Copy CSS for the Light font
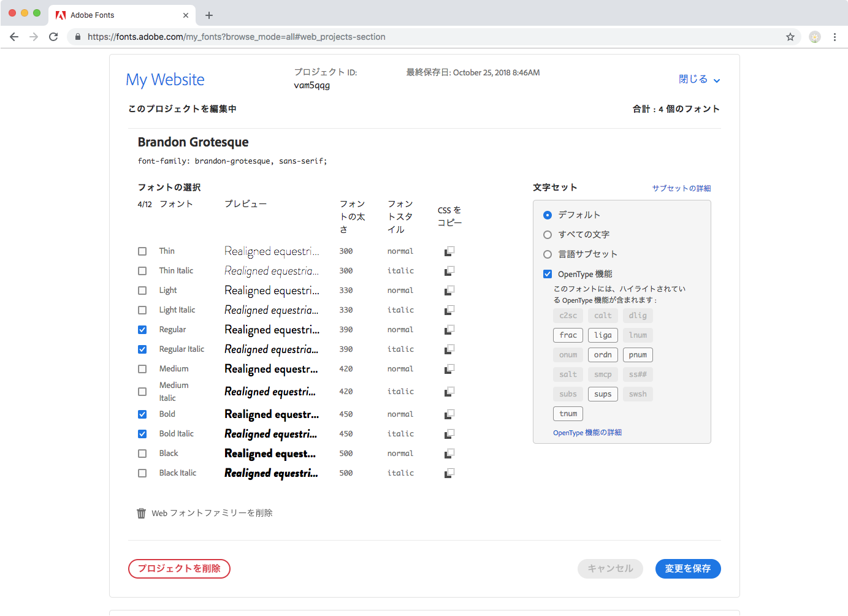848x616 pixels. pyautogui.click(x=449, y=291)
